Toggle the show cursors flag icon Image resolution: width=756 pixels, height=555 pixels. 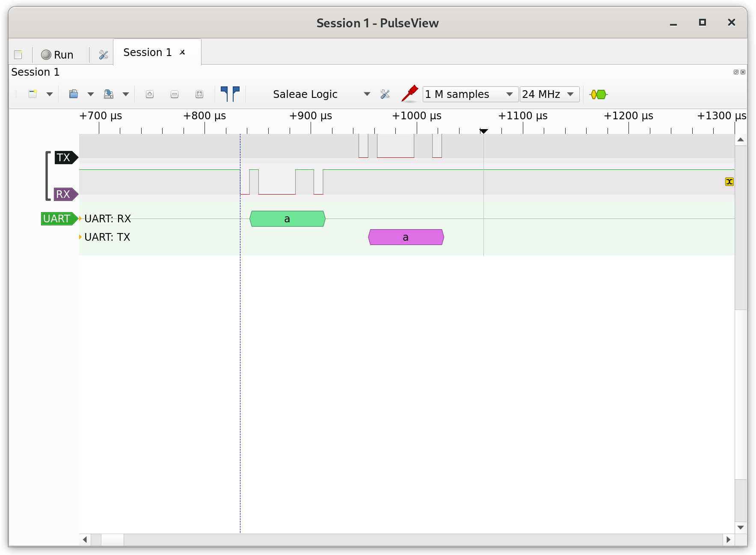tap(230, 94)
